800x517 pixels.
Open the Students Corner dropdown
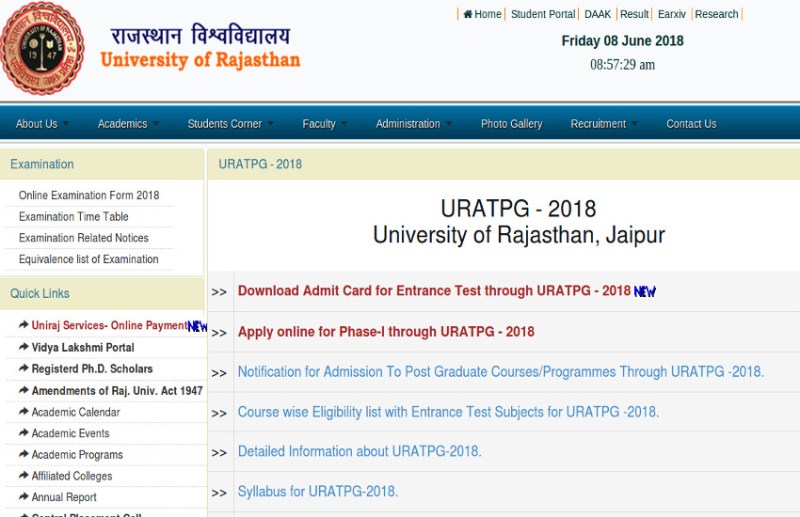(229, 124)
